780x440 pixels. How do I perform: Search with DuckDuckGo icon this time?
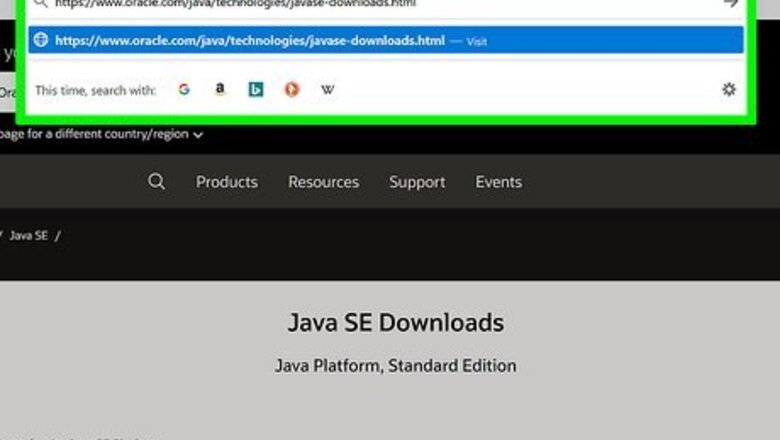(292, 89)
